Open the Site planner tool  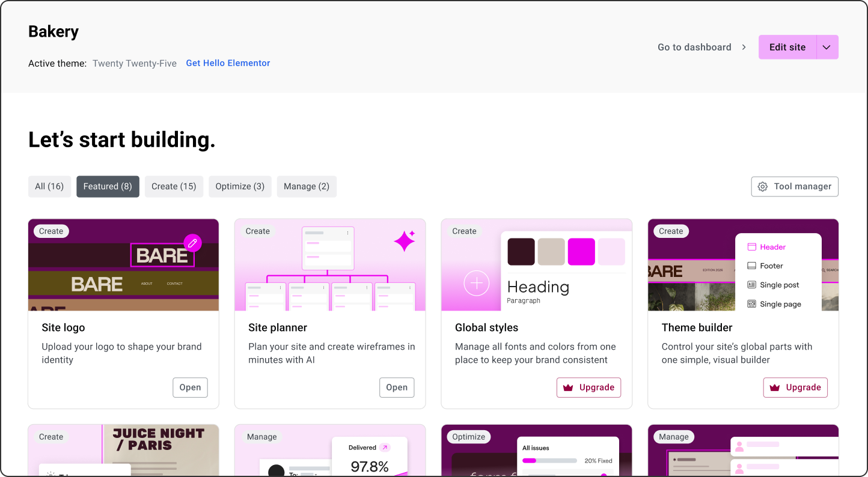pos(397,387)
